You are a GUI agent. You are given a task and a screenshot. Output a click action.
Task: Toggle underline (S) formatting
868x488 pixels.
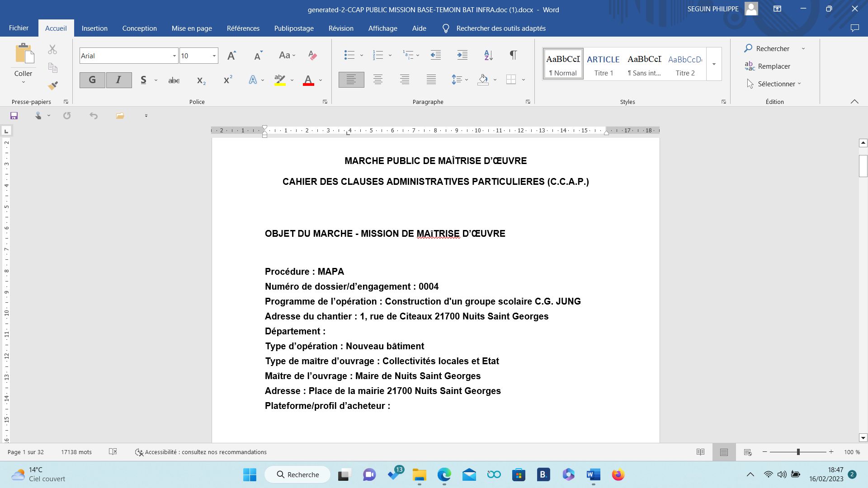143,80
